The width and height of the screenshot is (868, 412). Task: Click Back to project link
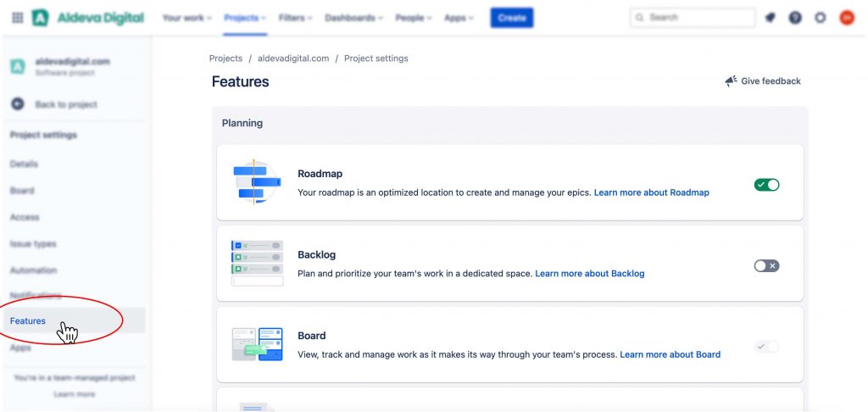[66, 104]
